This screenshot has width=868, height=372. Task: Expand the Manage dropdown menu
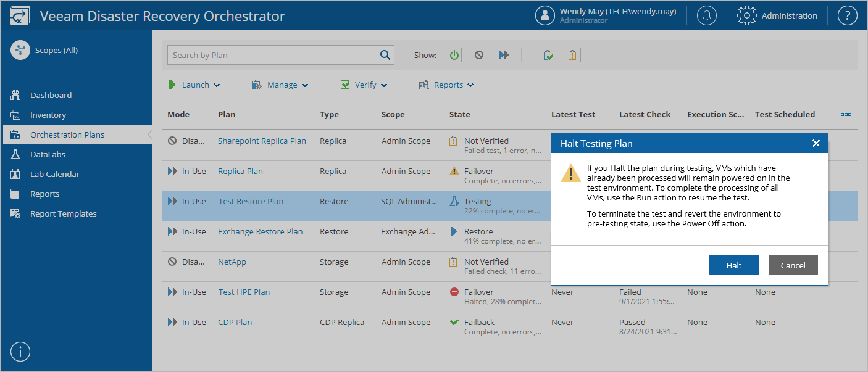(280, 85)
